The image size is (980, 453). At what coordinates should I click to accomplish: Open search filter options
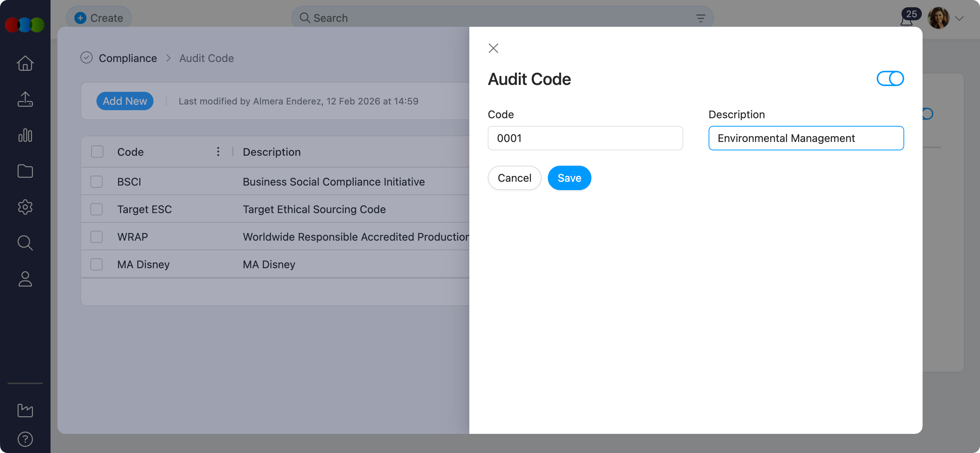point(701,18)
